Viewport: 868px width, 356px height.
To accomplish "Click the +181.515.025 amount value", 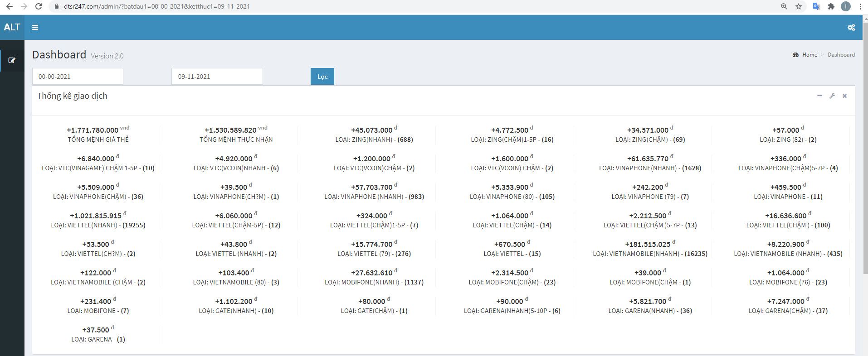I will [x=648, y=245].
